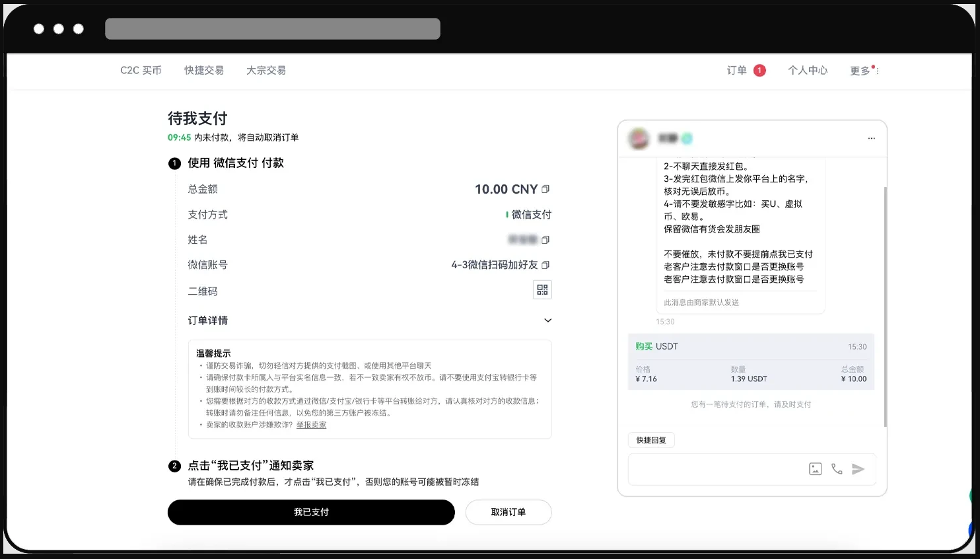Switch to 快捷交易 tab
The image size is (980, 559).
pyautogui.click(x=204, y=71)
